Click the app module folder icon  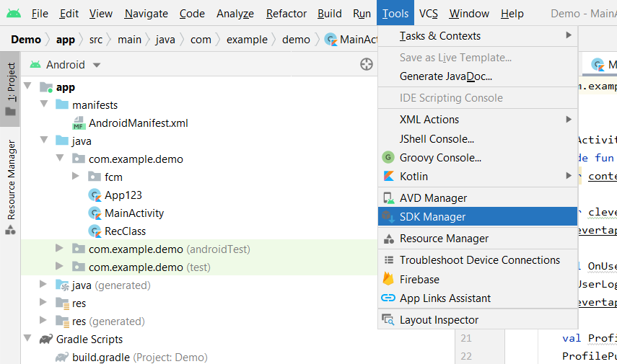(x=46, y=87)
